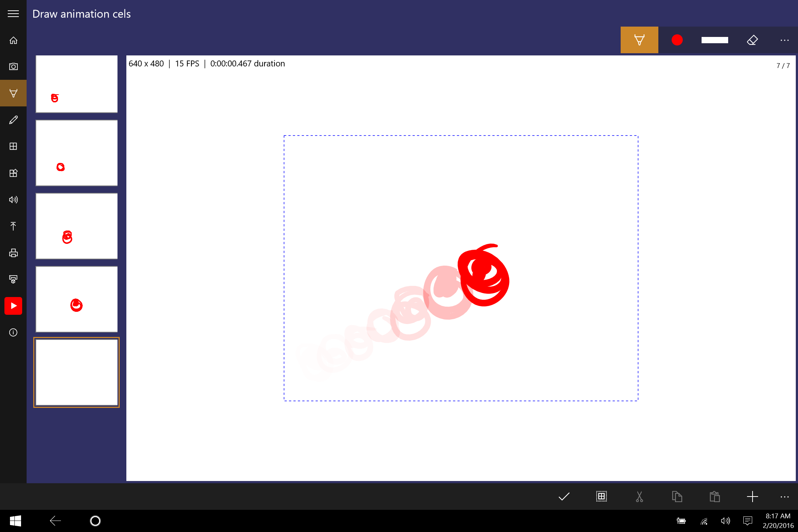Select the blank seventh cel thumbnail
Image resolution: width=798 pixels, height=532 pixels.
click(76, 372)
